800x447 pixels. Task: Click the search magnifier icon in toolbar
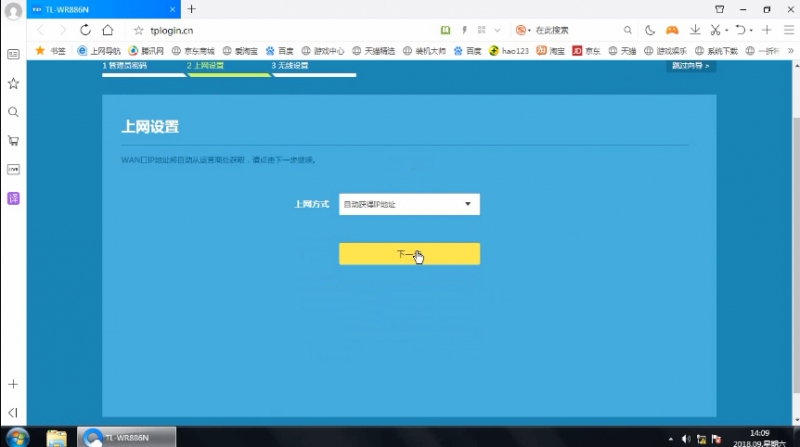628,30
